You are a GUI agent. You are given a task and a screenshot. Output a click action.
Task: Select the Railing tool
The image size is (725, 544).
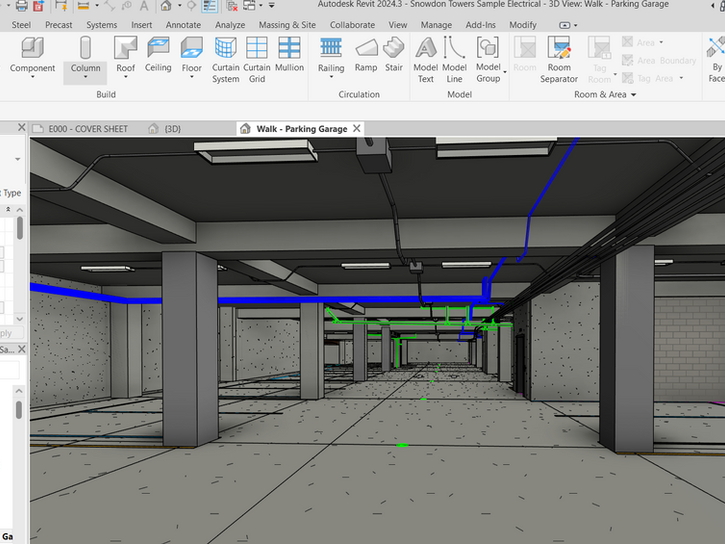(331, 54)
